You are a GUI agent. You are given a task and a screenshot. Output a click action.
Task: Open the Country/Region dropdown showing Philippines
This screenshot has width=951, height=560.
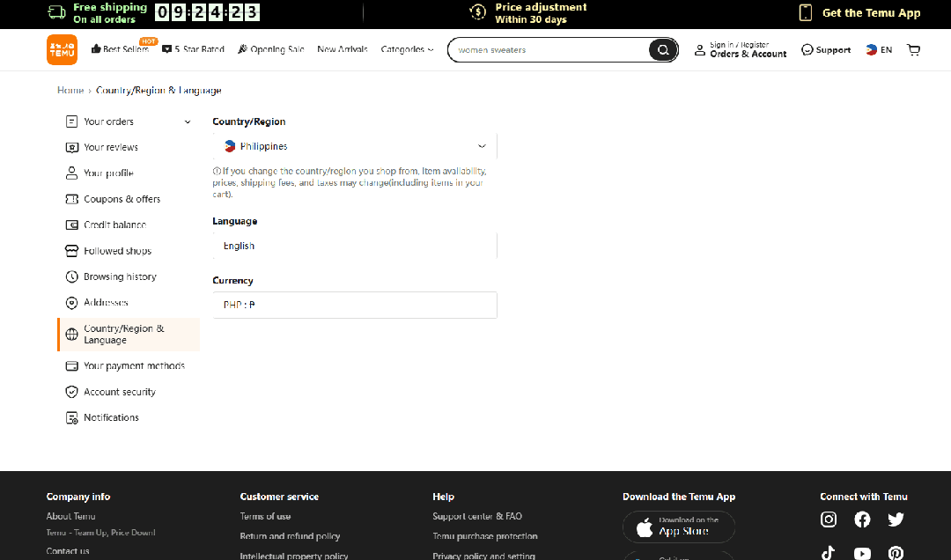(355, 146)
